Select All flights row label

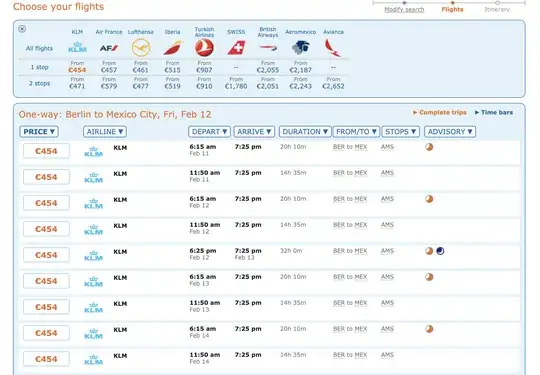[x=39, y=49]
